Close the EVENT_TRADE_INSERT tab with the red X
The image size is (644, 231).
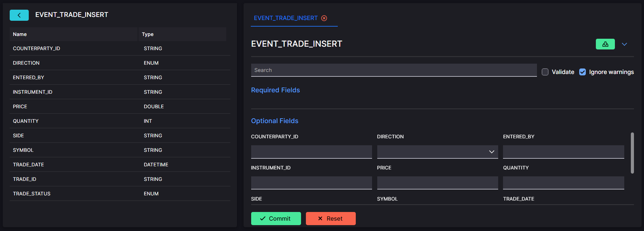(324, 18)
